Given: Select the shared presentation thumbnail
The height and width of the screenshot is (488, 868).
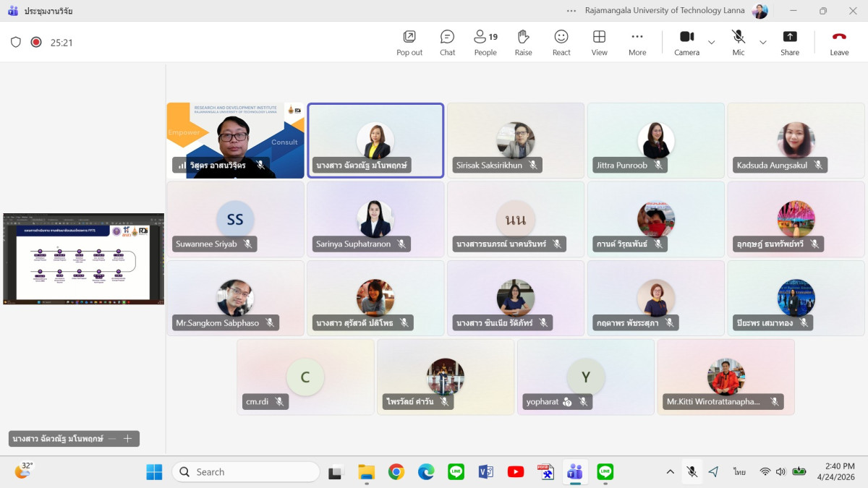Looking at the screenshot, I should coord(83,258).
